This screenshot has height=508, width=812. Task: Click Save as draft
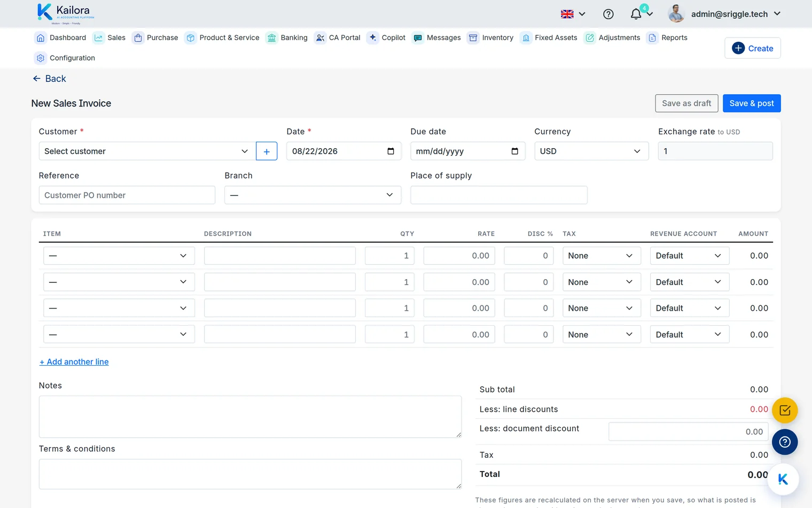coord(686,103)
